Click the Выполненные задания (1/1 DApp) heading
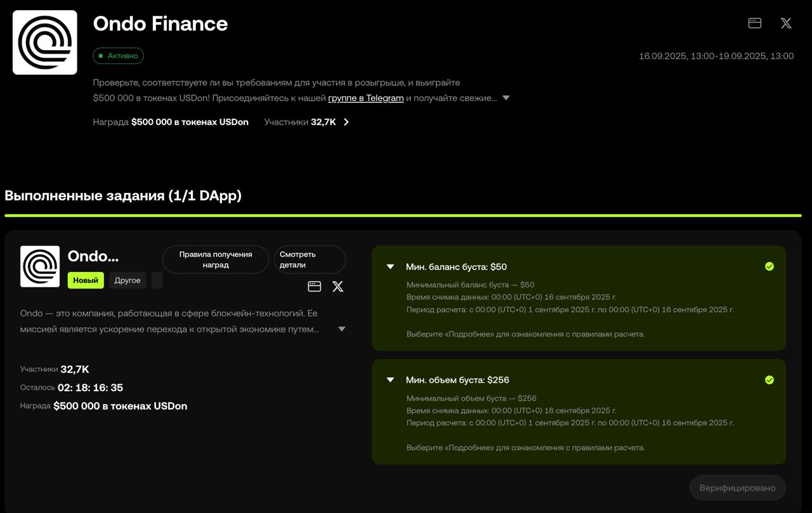Screen dimensions: 812x513 (x=123, y=195)
